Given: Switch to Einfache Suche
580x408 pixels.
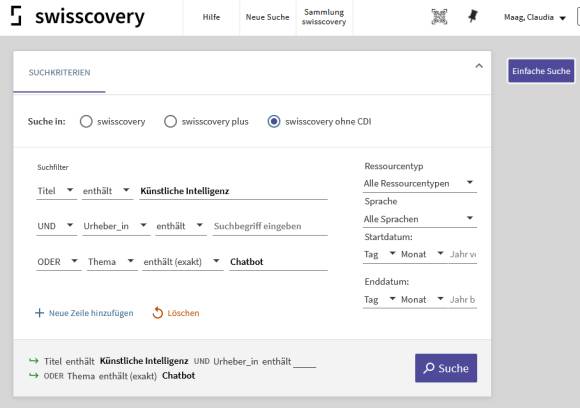Looking at the screenshot, I should [541, 71].
